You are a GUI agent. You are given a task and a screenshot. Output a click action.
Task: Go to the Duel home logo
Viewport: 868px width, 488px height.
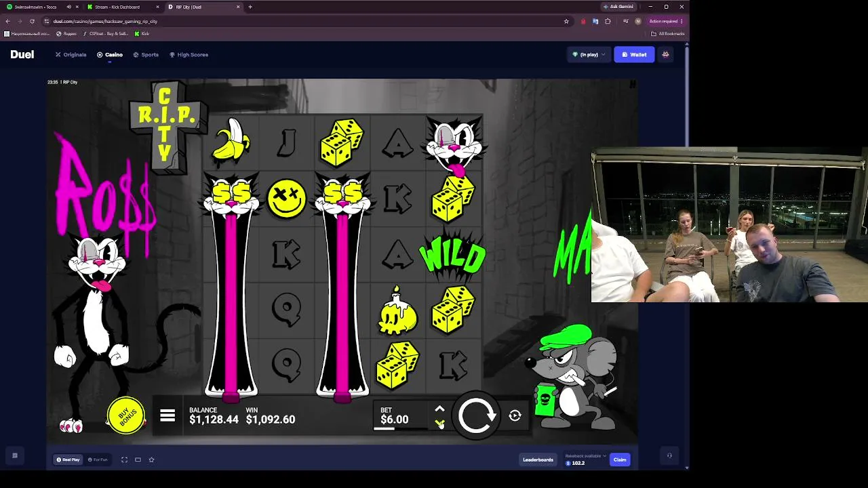(22, 54)
